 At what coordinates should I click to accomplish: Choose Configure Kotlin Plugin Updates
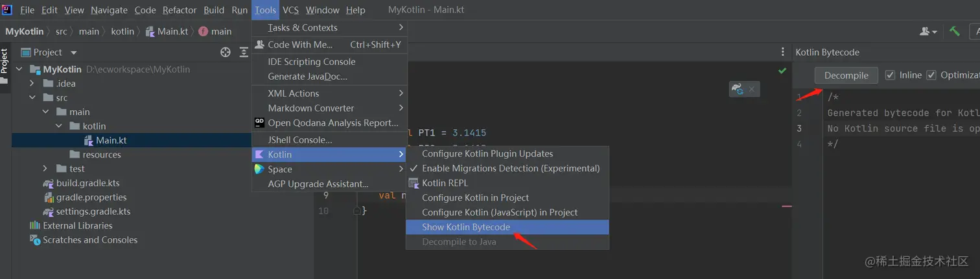click(507, 154)
